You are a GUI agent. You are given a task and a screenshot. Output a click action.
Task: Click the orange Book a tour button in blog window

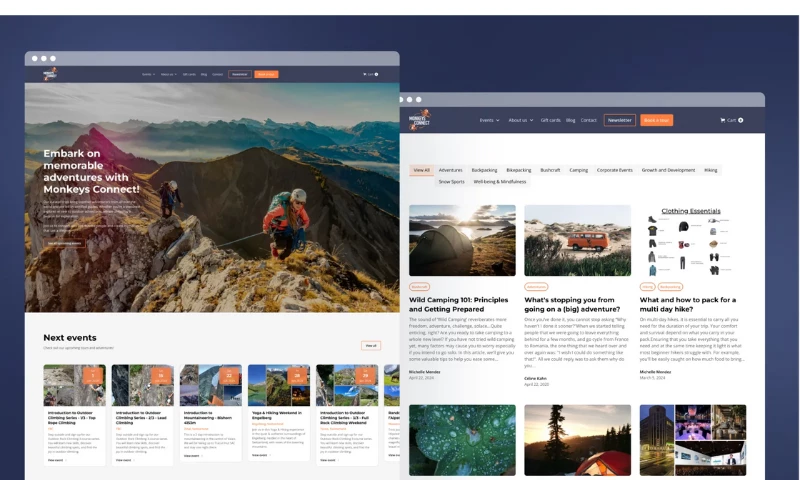click(x=656, y=120)
